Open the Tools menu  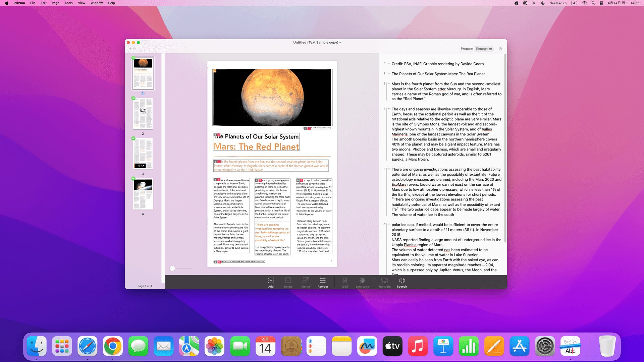[68, 3]
